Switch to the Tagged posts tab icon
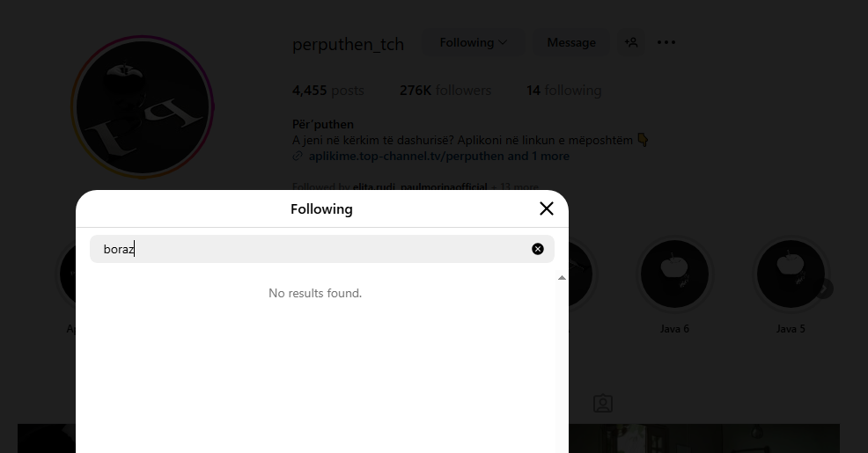The width and height of the screenshot is (868, 453). click(x=603, y=404)
